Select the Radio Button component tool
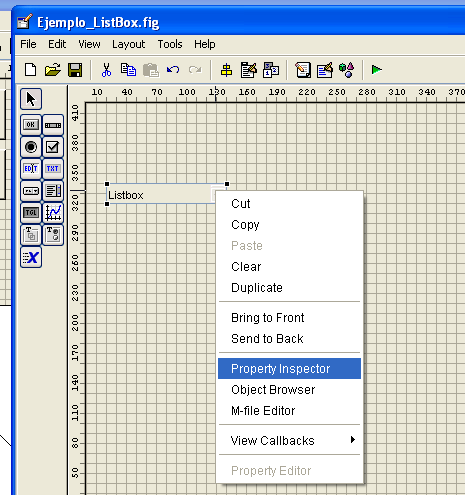The width and height of the screenshot is (465, 495). coord(31,147)
